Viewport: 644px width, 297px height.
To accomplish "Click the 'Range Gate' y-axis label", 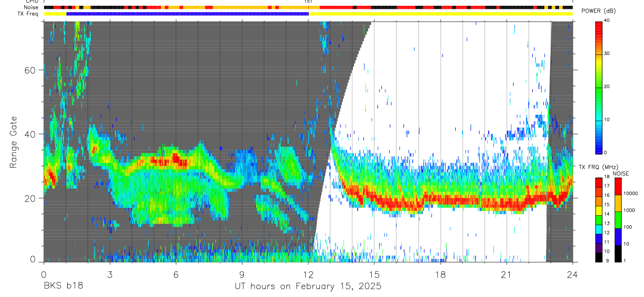I will 14,142.
